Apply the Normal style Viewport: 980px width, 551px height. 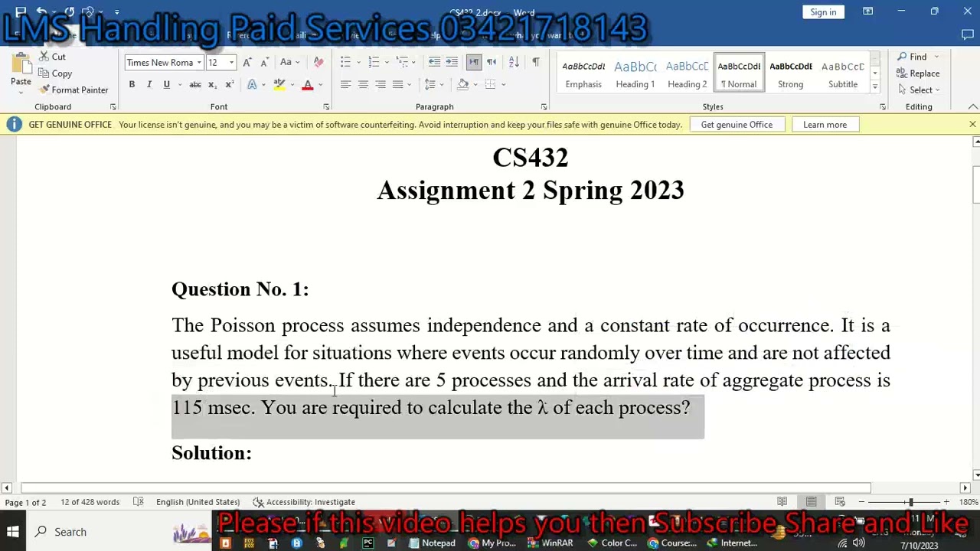[739, 73]
